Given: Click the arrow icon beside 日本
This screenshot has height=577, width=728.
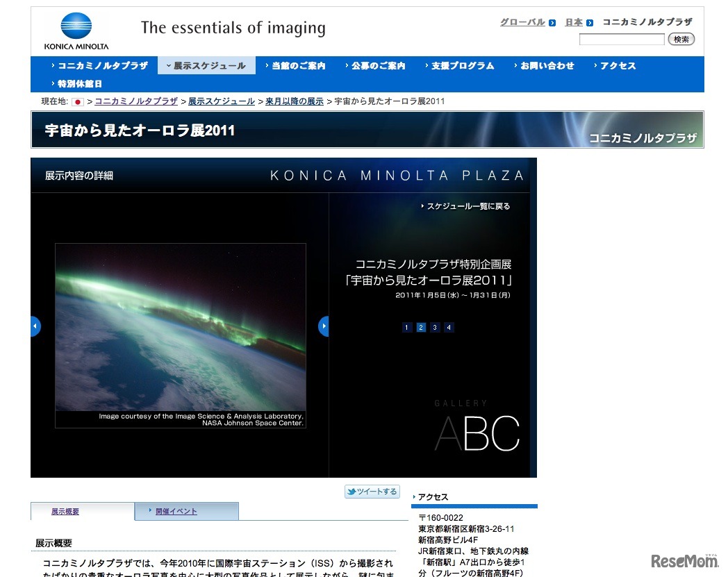Looking at the screenshot, I should click(x=590, y=23).
